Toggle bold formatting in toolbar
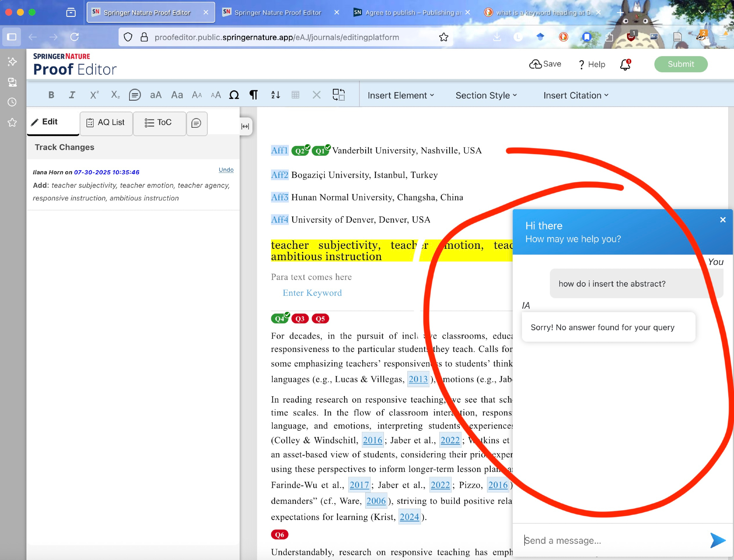Viewport: 734px width, 560px height. pyautogui.click(x=51, y=95)
